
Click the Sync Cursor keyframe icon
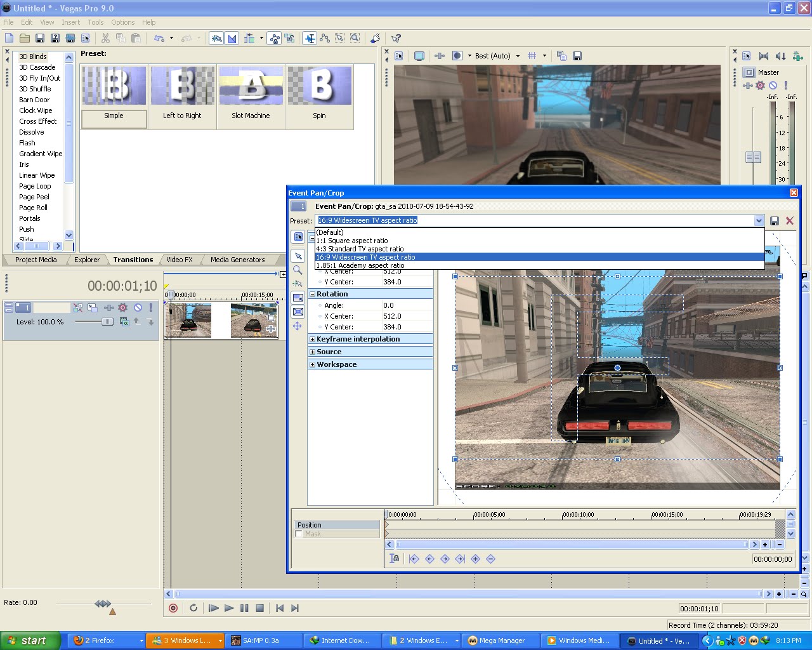395,559
